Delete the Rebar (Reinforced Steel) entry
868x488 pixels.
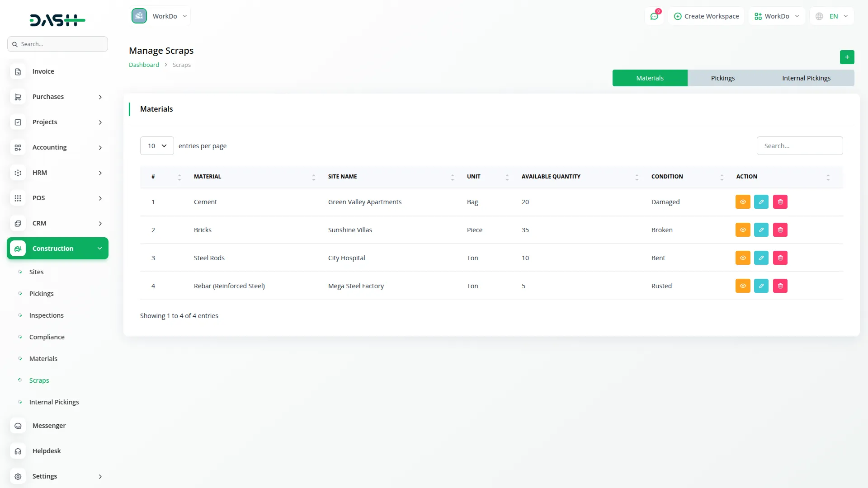click(x=780, y=286)
